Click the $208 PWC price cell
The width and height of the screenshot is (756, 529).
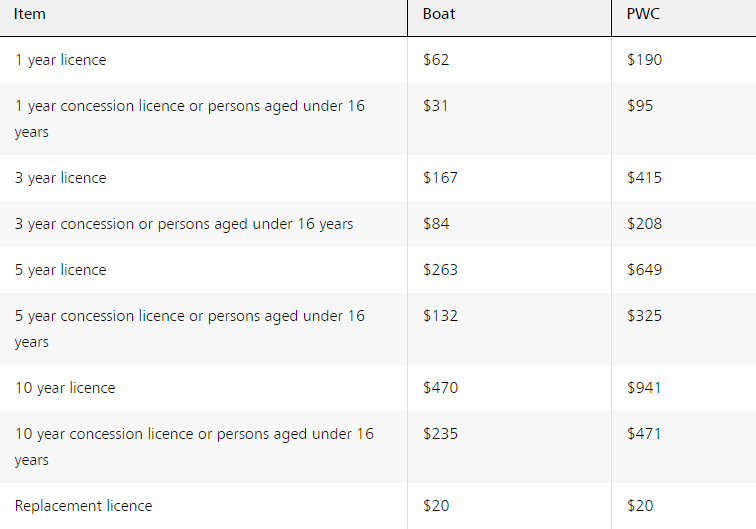(x=644, y=224)
